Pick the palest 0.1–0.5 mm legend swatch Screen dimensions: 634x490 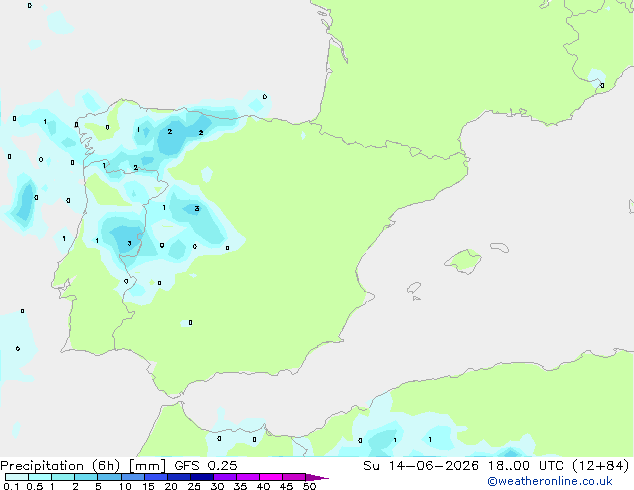[17, 477]
